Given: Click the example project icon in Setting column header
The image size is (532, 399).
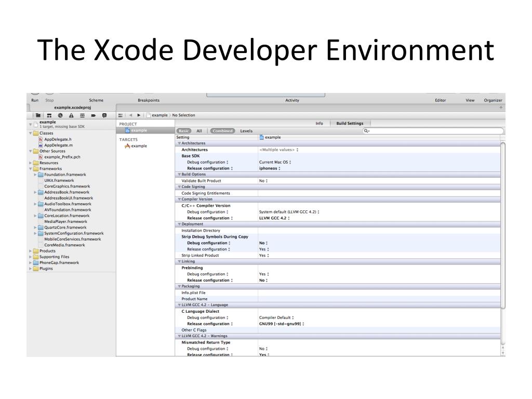Looking at the screenshot, I should coord(262,137).
